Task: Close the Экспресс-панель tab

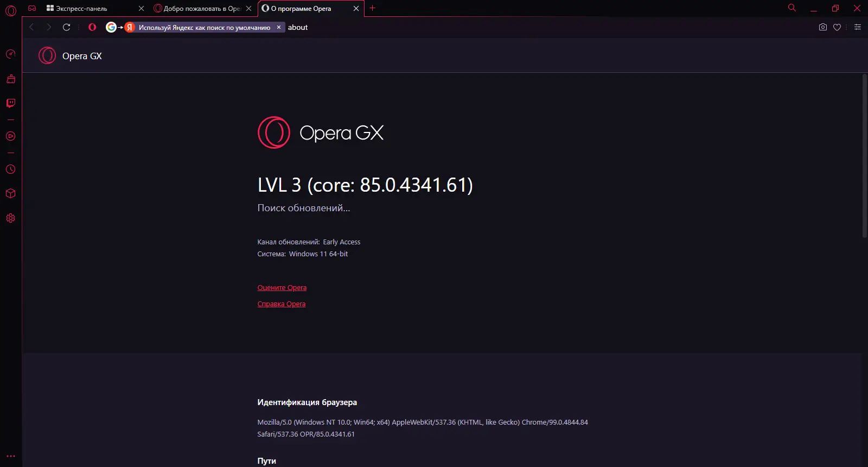Action: pyautogui.click(x=141, y=8)
